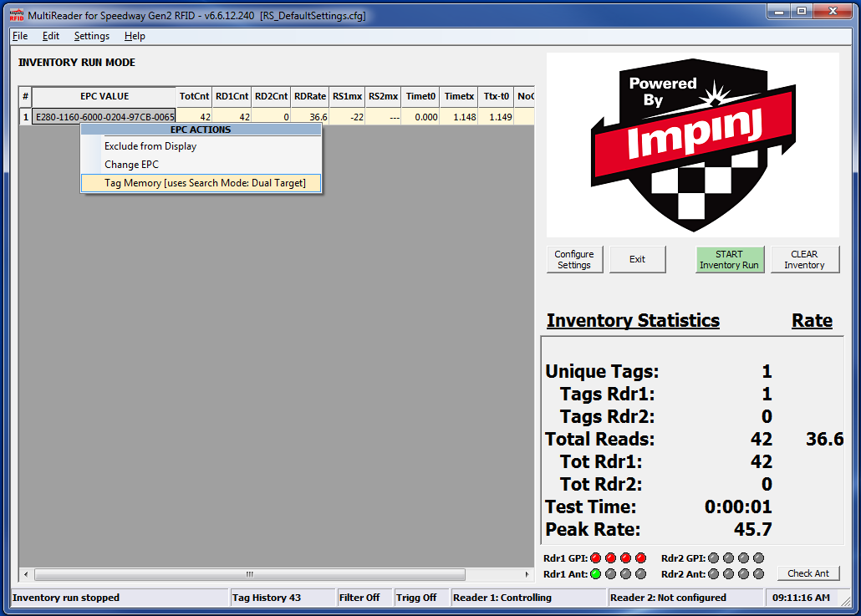
Task: Click Trigg Off in the status bar
Action: pos(416,598)
